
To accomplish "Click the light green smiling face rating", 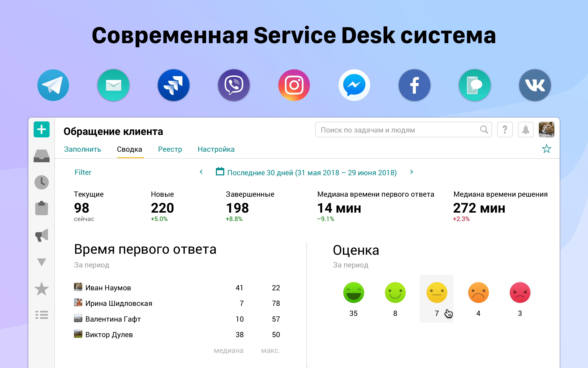I will [x=395, y=292].
